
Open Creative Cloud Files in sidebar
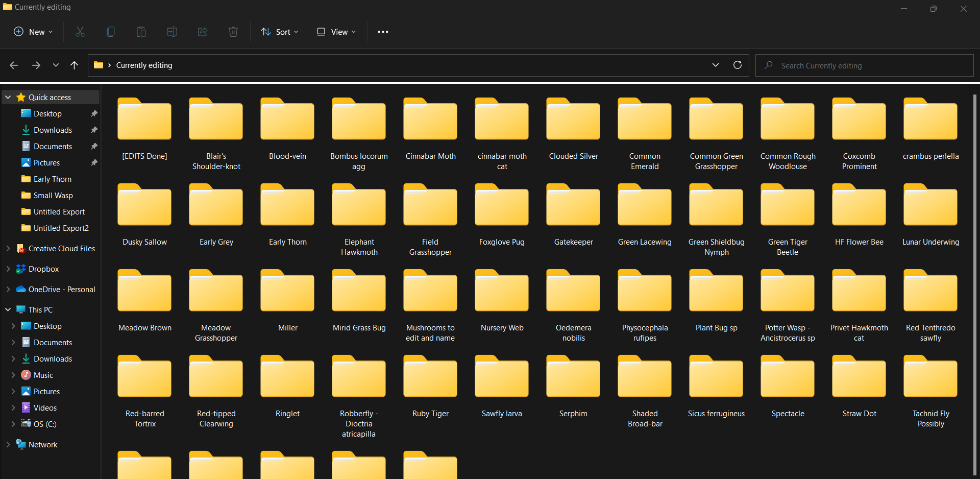(x=62, y=249)
